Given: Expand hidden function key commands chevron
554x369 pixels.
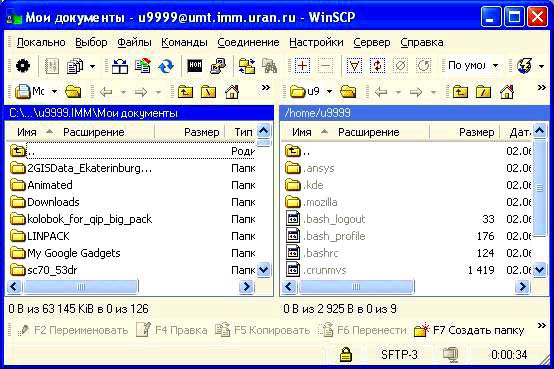Looking at the screenshot, I should [541, 326].
